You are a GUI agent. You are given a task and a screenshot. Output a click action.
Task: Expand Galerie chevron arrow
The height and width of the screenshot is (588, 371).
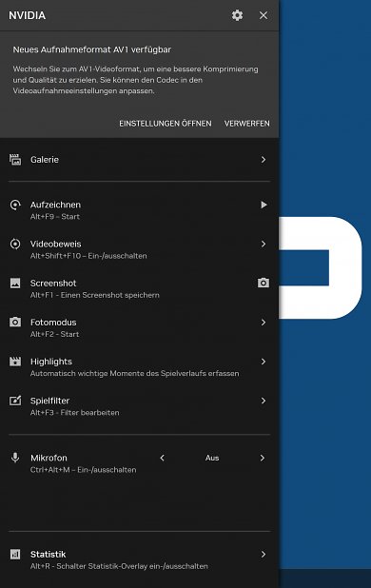tap(264, 160)
